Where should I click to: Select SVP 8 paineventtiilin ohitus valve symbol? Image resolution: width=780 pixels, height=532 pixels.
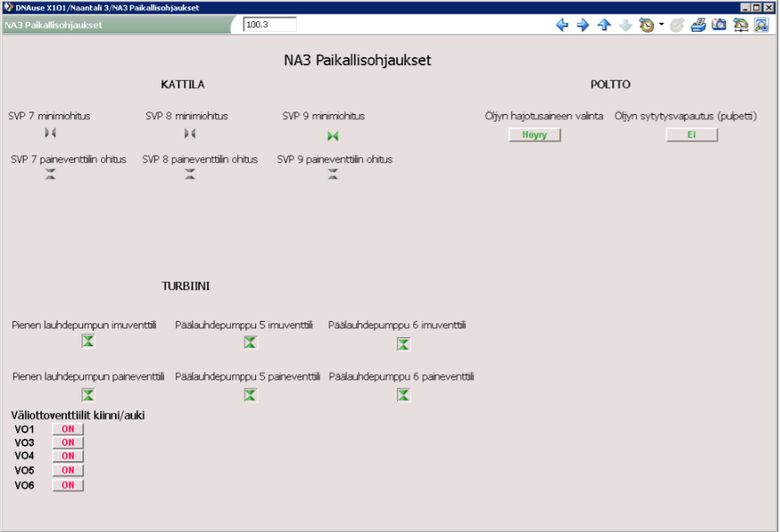click(x=190, y=174)
